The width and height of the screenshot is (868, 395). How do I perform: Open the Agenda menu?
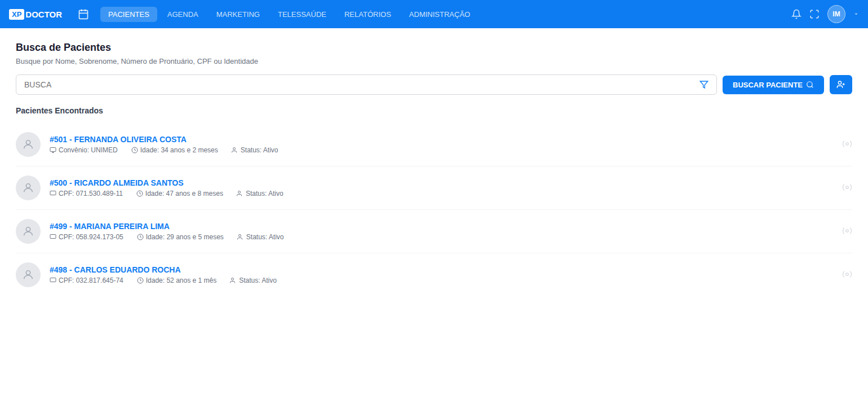pos(183,14)
